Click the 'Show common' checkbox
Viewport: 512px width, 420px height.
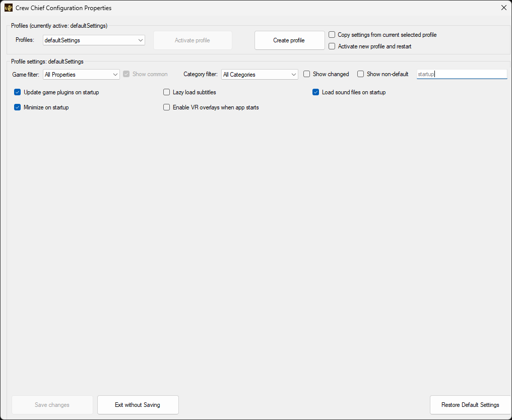pos(126,74)
